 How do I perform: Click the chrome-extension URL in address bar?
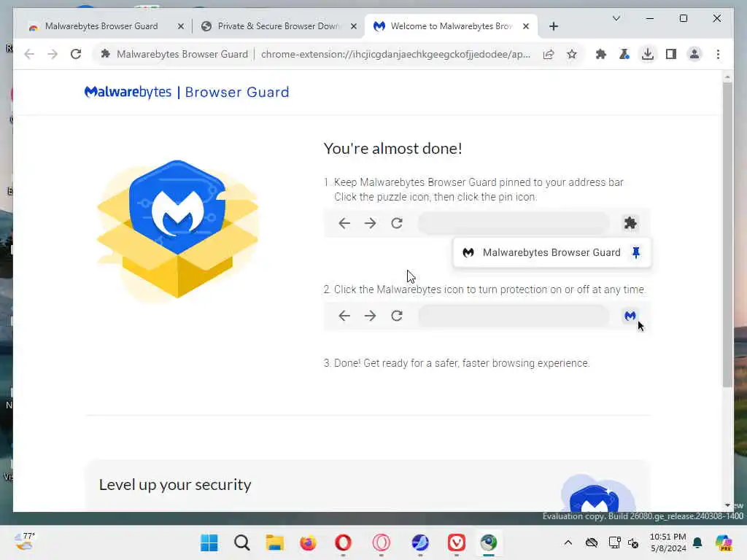point(395,54)
